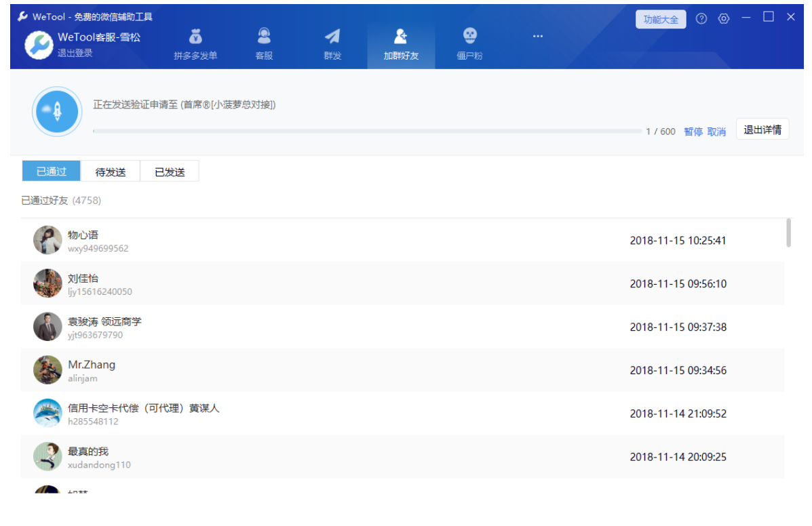The width and height of the screenshot is (812, 526).
Task: Open the 客服 customer service tool
Action: (x=264, y=45)
